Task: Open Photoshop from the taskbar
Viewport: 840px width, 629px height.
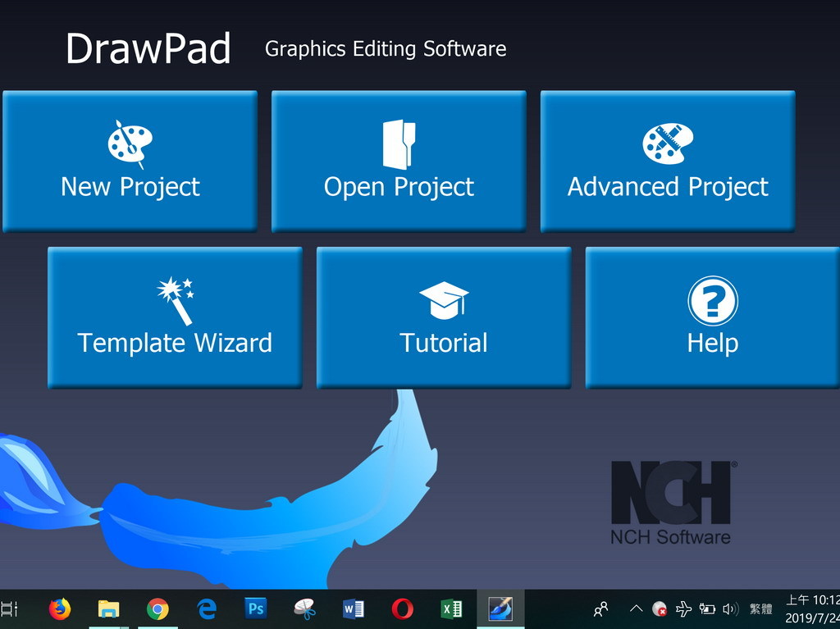Action: [x=255, y=608]
